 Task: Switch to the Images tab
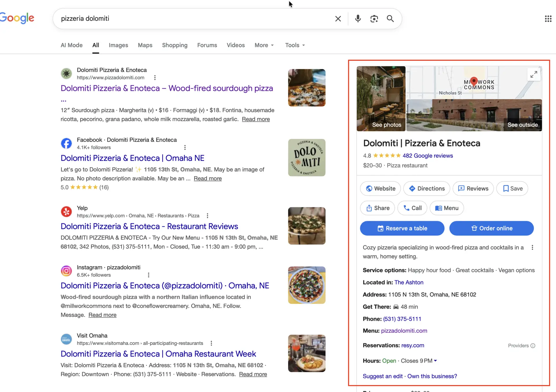point(118,45)
